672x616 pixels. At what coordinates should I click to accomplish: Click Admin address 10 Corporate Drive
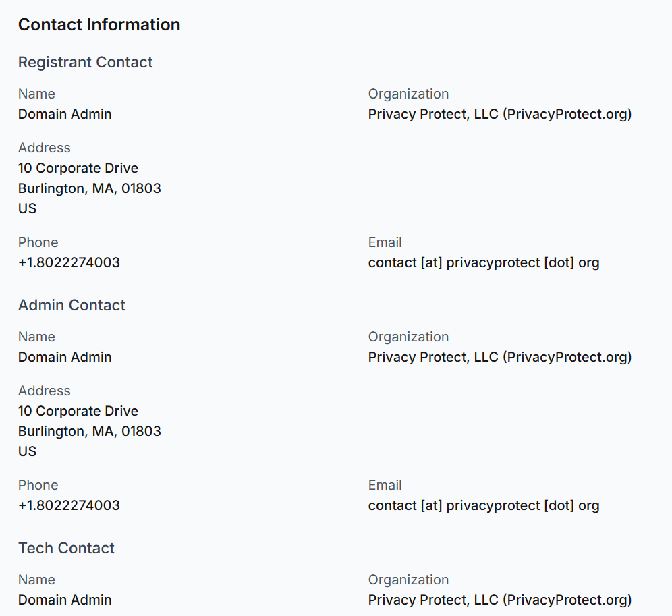[78, 411]
